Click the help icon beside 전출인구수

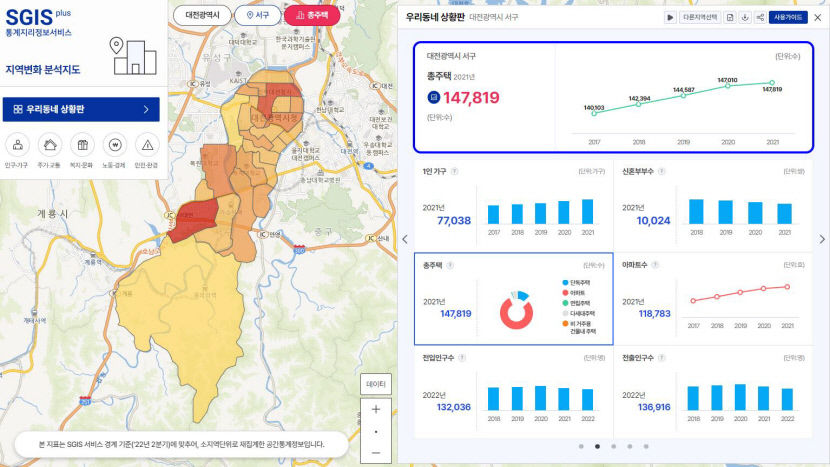point(662,358)
